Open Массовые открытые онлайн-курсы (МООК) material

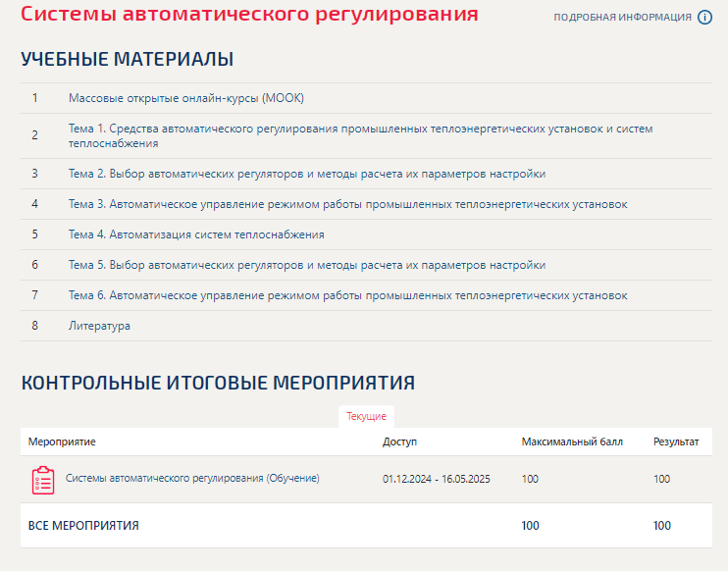click(186, 98)
